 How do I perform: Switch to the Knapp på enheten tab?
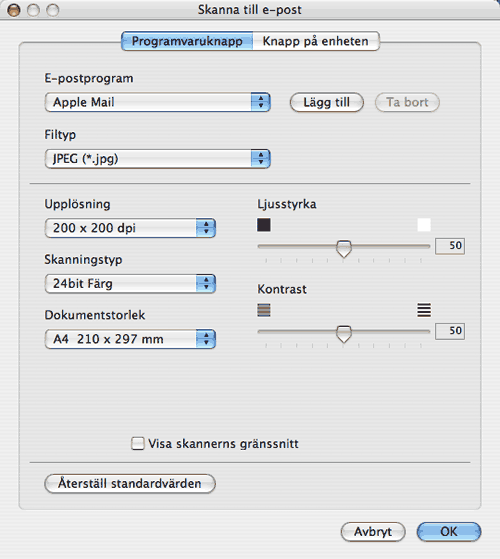click(316, 41)
